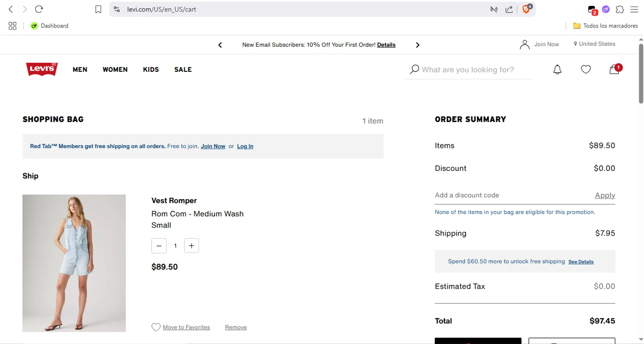
Task: Open the SALE menu
Action: click(x=183, y=70)
